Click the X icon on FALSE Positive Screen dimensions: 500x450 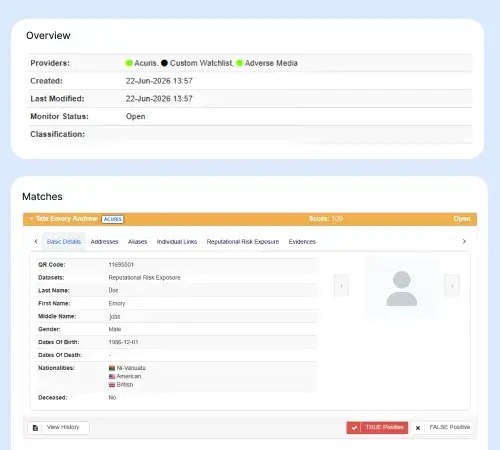click(x=418, y=428)
